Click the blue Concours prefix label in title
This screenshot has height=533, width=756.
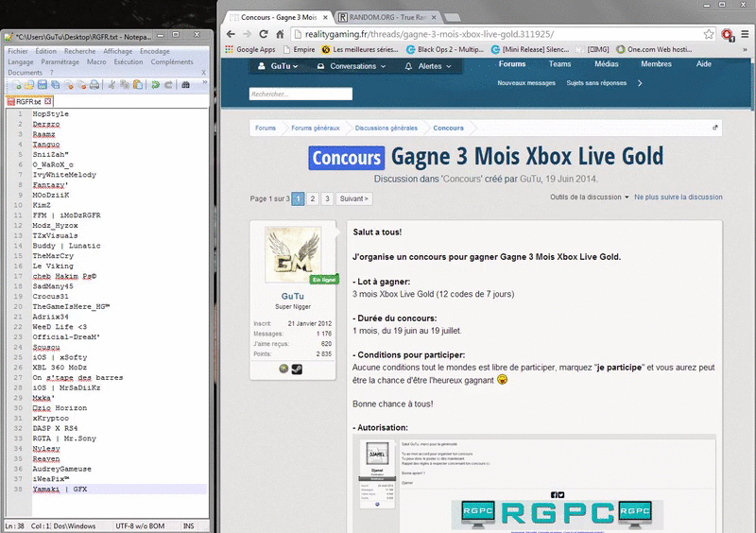point(347,158)
